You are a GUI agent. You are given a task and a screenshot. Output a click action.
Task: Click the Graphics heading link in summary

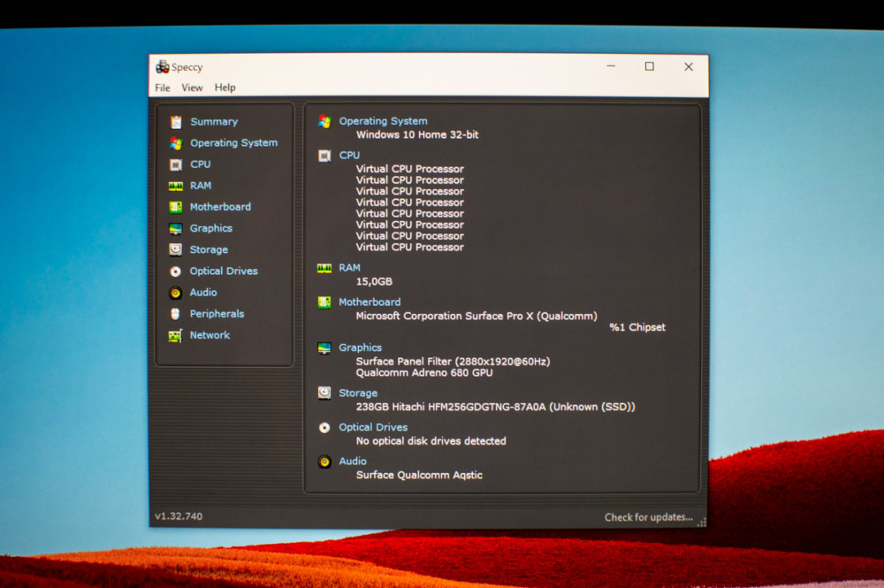[x=360, y=347]
